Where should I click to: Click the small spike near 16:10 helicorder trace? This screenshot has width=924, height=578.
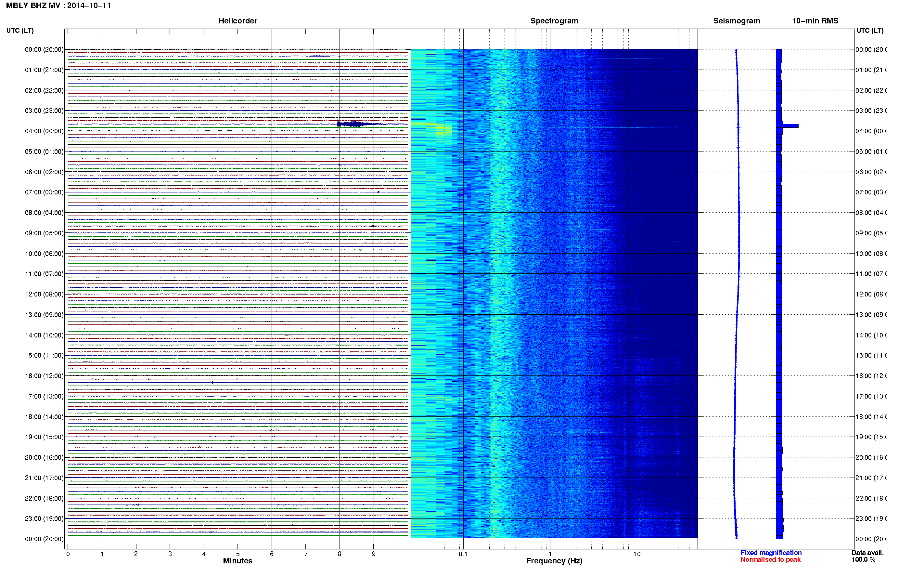coord(213,383)
